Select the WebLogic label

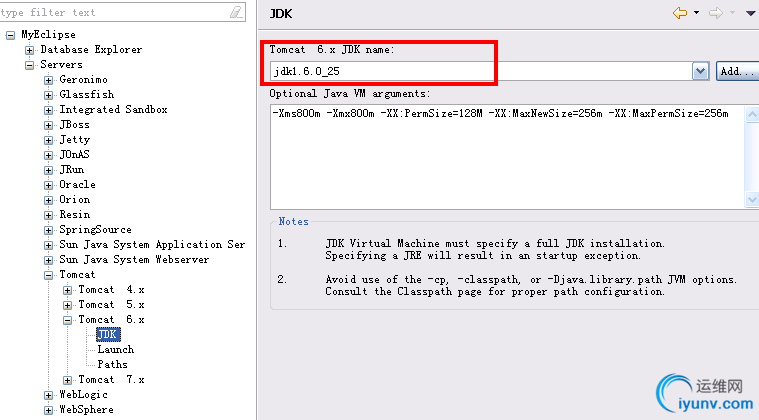pos(83,394)
